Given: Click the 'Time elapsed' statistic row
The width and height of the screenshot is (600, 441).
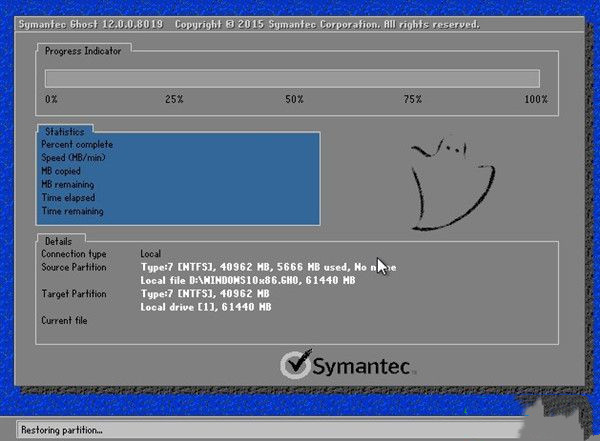Looking at the screenshot, I should (68, 198).
